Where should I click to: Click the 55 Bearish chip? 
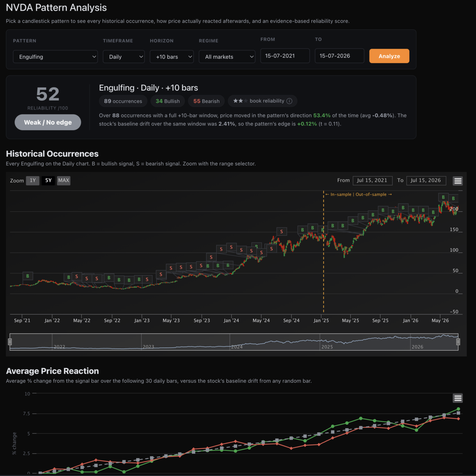(x=206, y=101)
